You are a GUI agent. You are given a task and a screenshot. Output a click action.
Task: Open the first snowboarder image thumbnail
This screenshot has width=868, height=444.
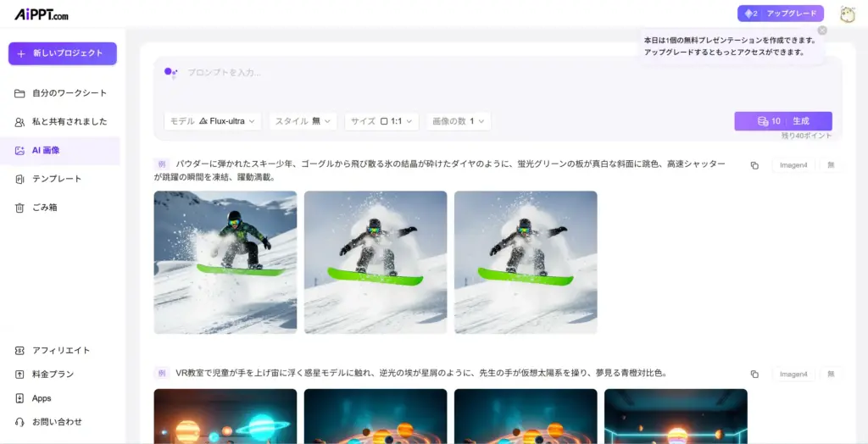pyautogui.click(x=225, y=262)
